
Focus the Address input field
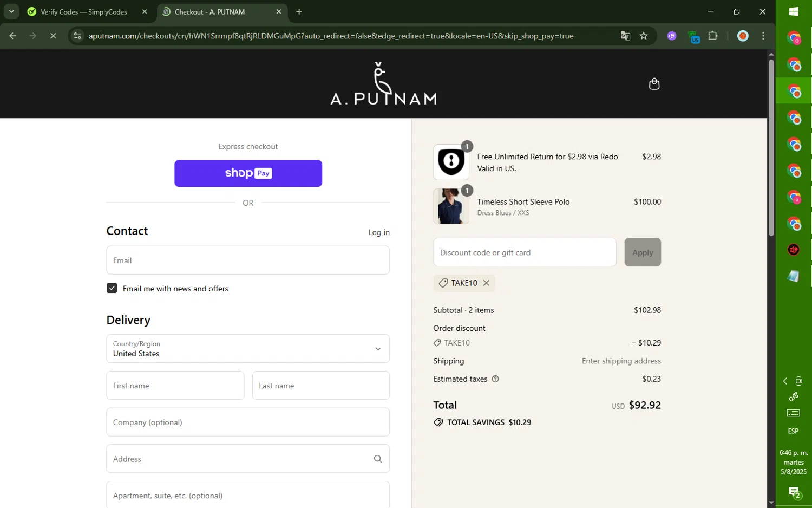tap(248, 459)
